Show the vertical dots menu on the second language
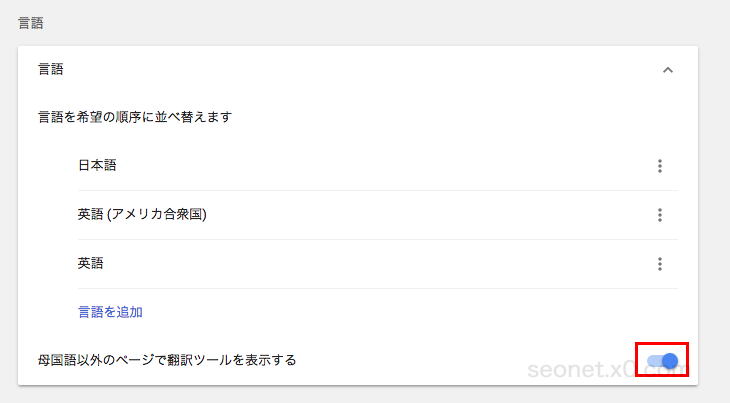The image size is (730, 403). [660, 215]
